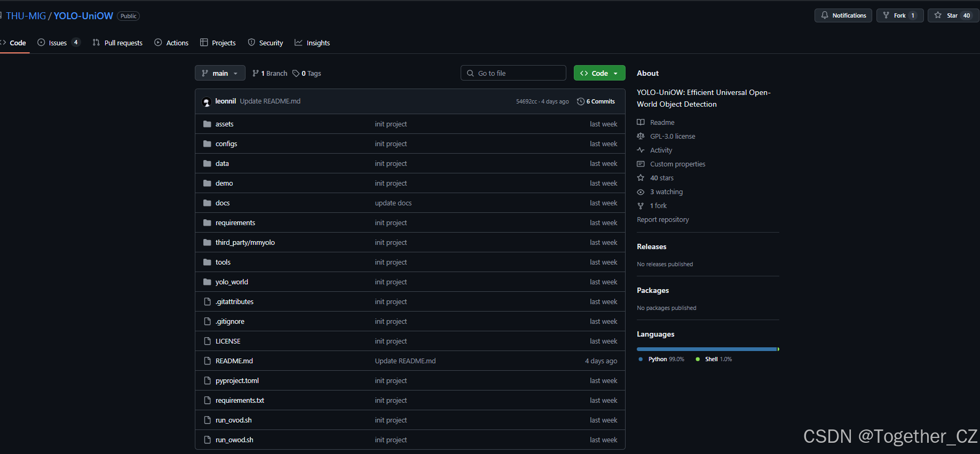Image resolution: width=980 pixels, height=454 pixels.
Task: Open the yolo_world folder
Action: (232, 282)
